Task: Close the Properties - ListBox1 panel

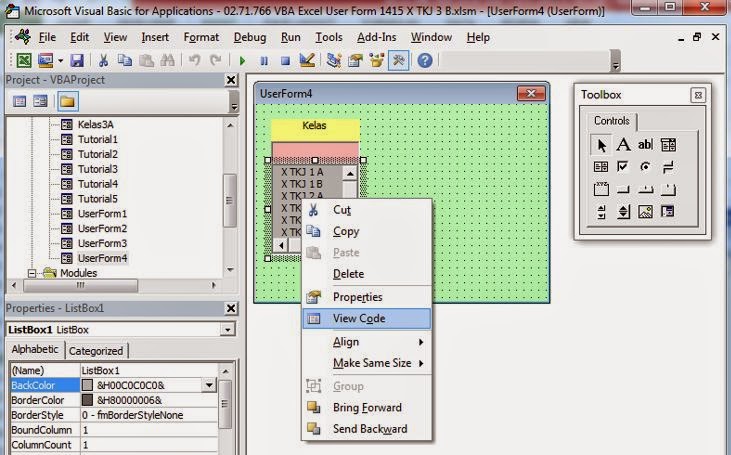Action: (231, 308)
